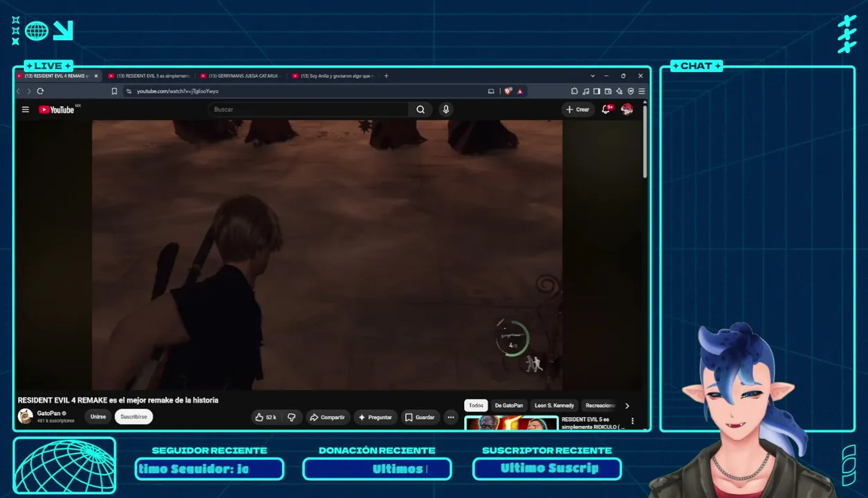Open the media control music note icon

(x=586, y=91)
